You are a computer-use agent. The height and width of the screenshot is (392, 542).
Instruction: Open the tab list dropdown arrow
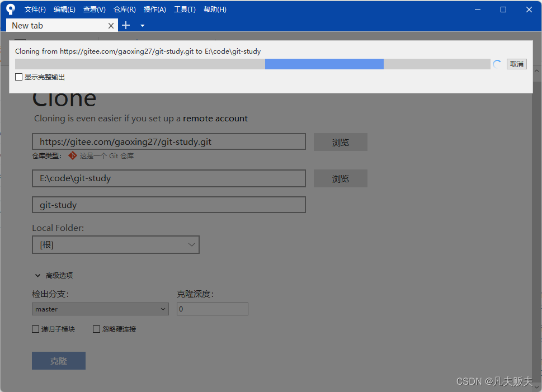click(x=142, y=26)
